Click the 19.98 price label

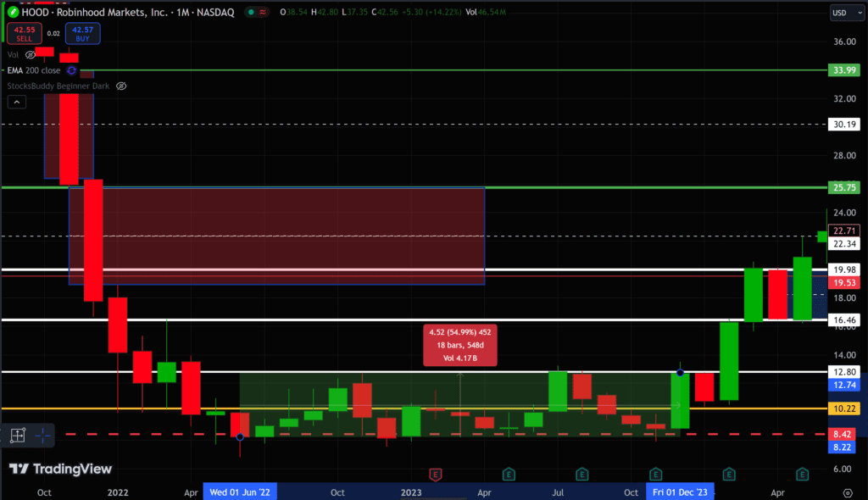(844, 269)
